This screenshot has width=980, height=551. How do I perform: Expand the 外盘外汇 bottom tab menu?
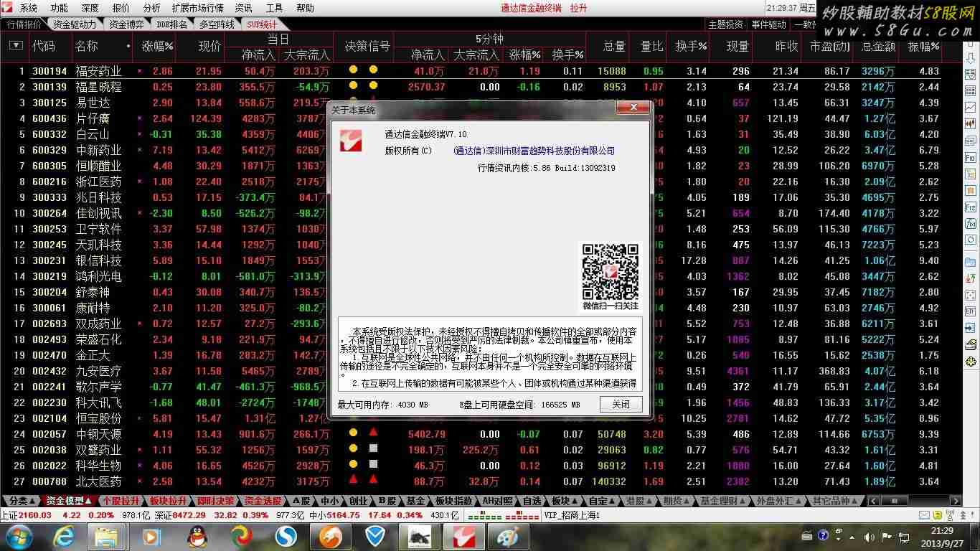tap(779, 501)
